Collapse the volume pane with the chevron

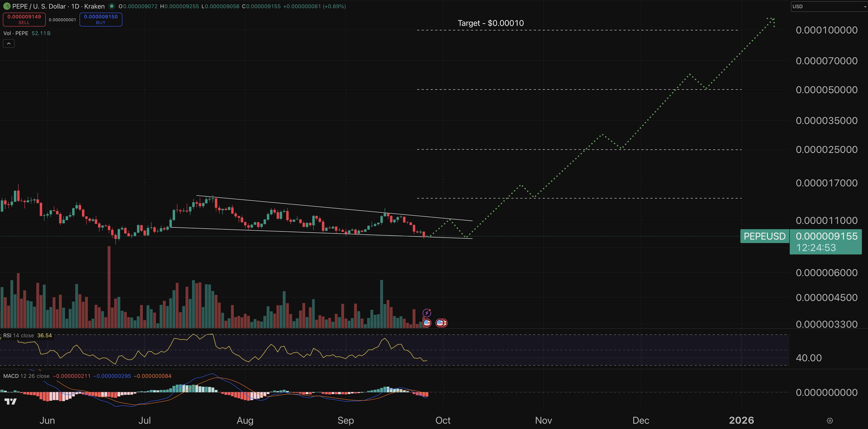[x=8, y=43]
